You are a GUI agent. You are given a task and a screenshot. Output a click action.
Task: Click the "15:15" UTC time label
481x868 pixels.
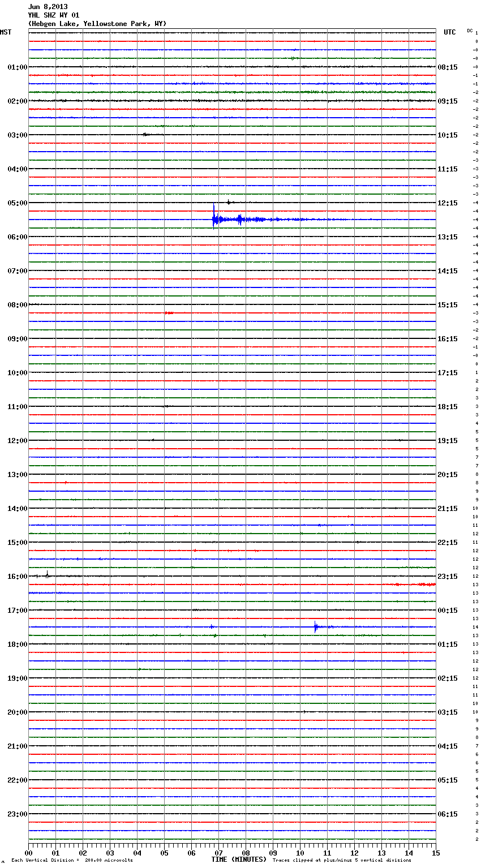[448, 305]
